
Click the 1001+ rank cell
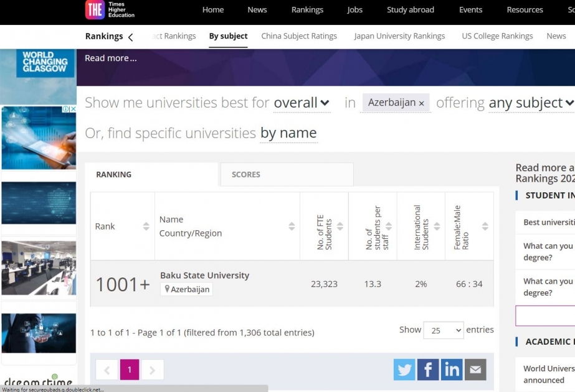(x=123, y=284)
